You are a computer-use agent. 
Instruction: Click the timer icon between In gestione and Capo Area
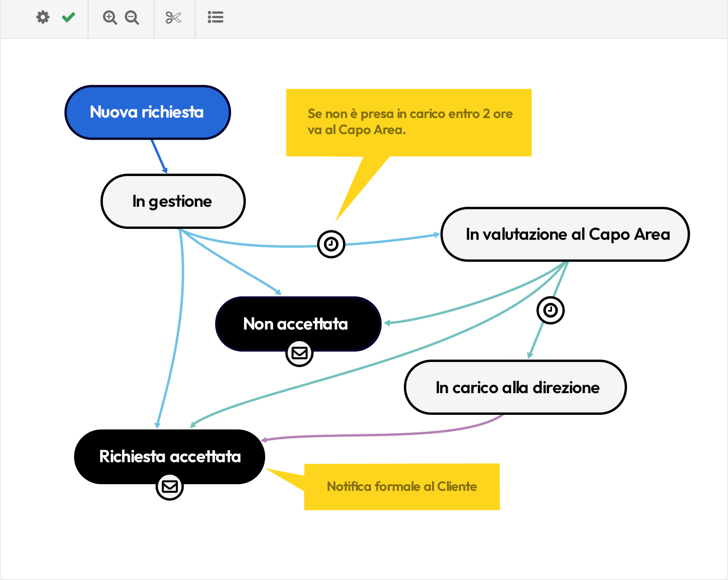tap(332, 244)
